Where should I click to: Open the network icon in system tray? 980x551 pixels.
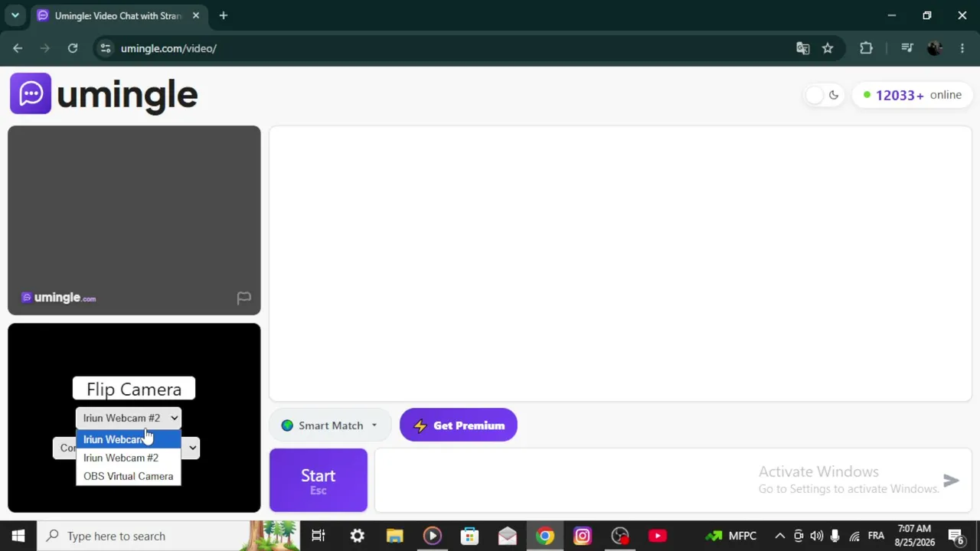click(x=854, y=536)
